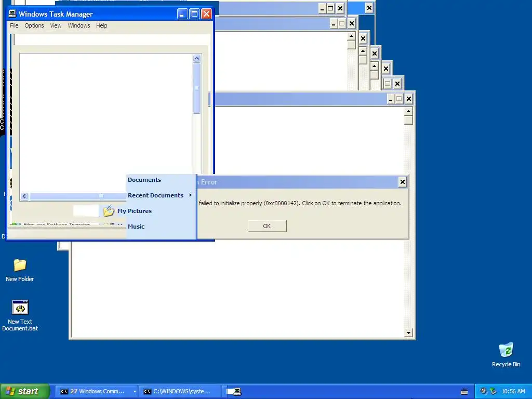Expand the grouped taskbar dropdown arrow
Screen dimensions: 532x399
pos(135,391)
